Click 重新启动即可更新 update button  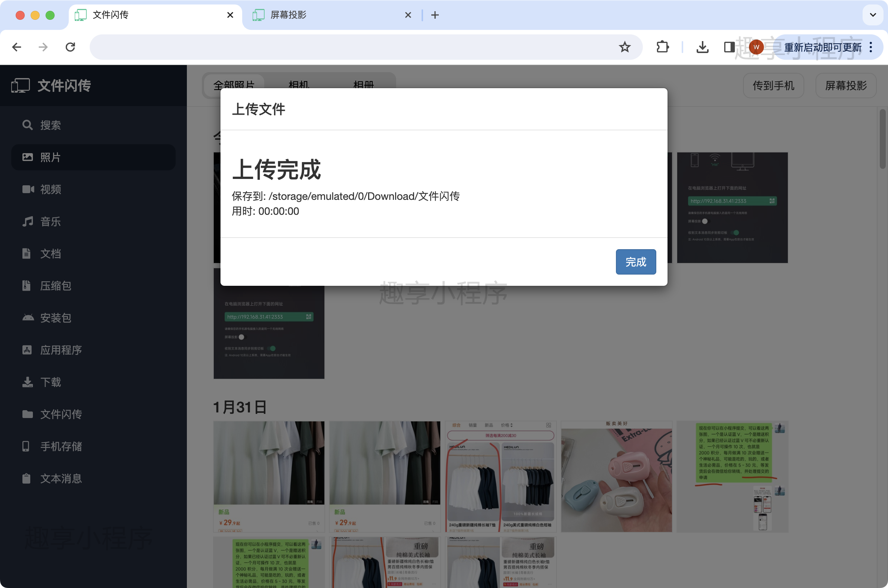coord(822,47)
